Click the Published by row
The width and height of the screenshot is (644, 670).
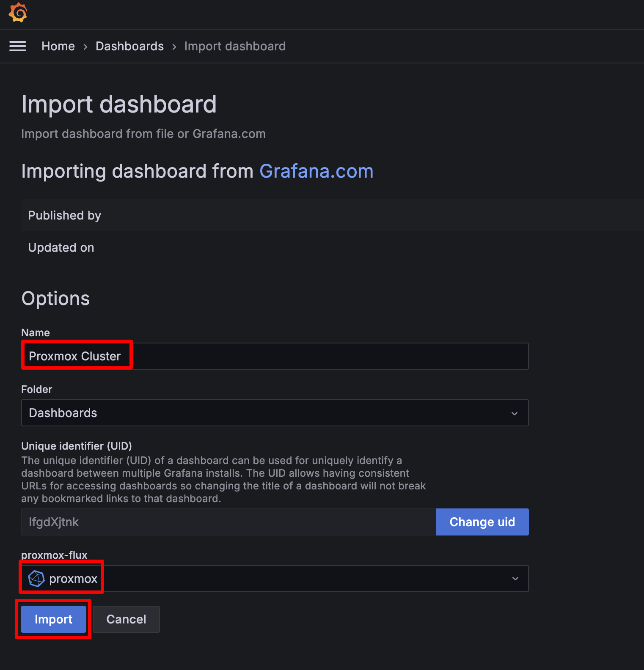click(x=65, y=215)
